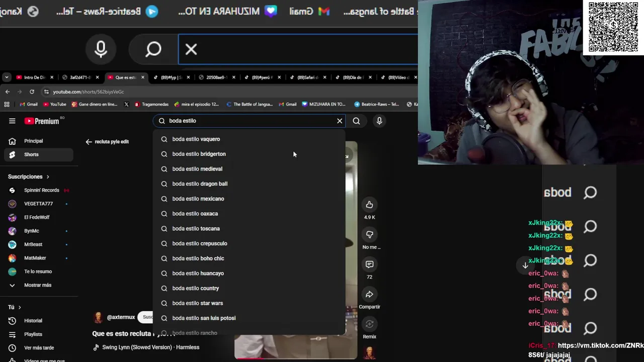Open MIZUHARA EN TO... bookmark

[324, 104]
